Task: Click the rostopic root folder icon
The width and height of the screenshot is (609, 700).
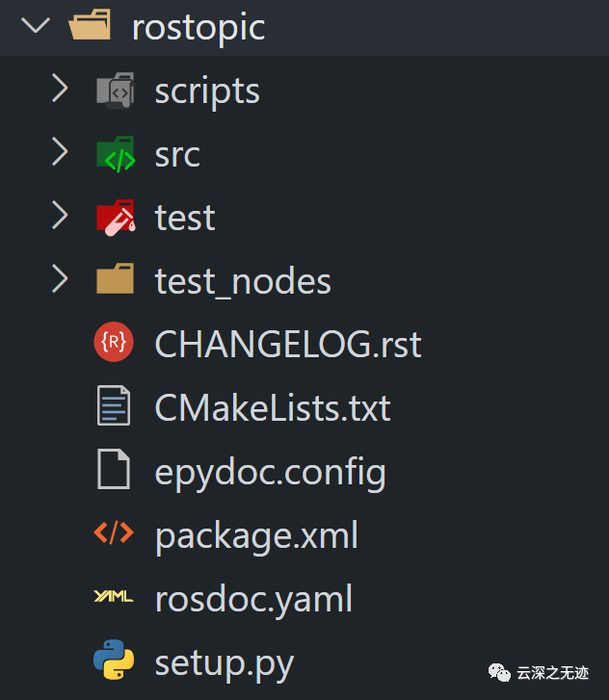Action: pyautogui.click(x=93, y=27)
